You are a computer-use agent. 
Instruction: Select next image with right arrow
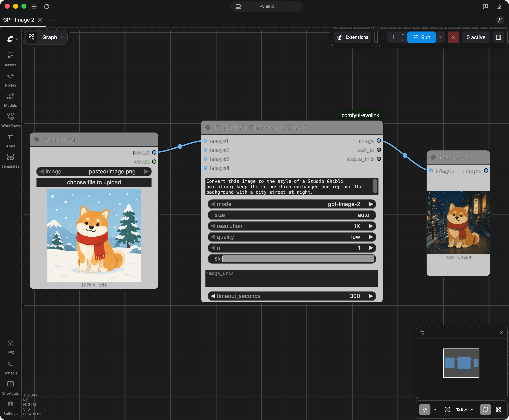coord(146,172)
